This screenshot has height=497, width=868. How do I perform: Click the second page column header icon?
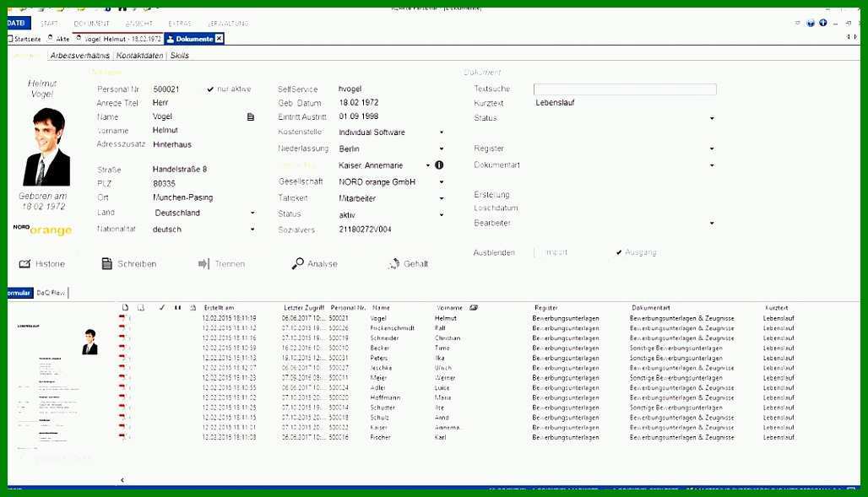tap(141, 308)
